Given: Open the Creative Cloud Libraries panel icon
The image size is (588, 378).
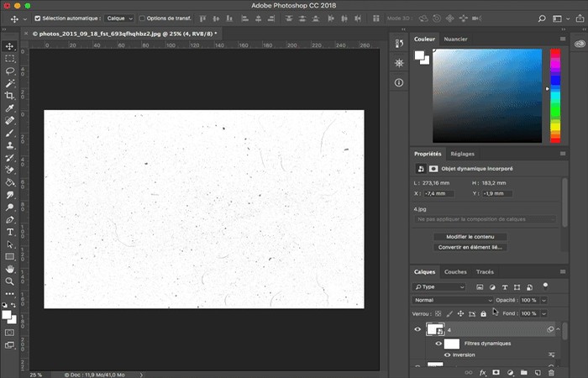Looking at the screenshot, I should click(580, 44).
